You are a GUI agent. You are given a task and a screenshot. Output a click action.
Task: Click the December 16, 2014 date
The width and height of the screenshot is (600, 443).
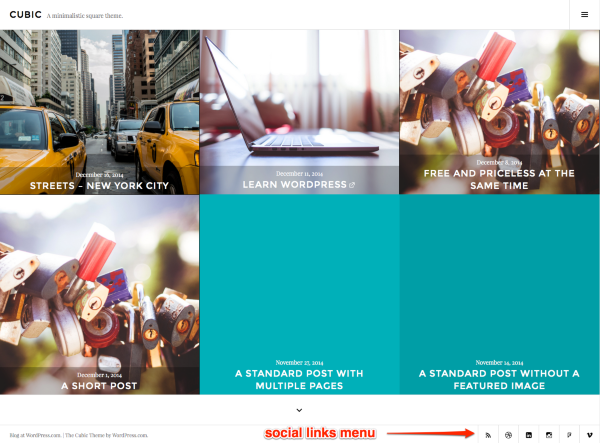99,175
